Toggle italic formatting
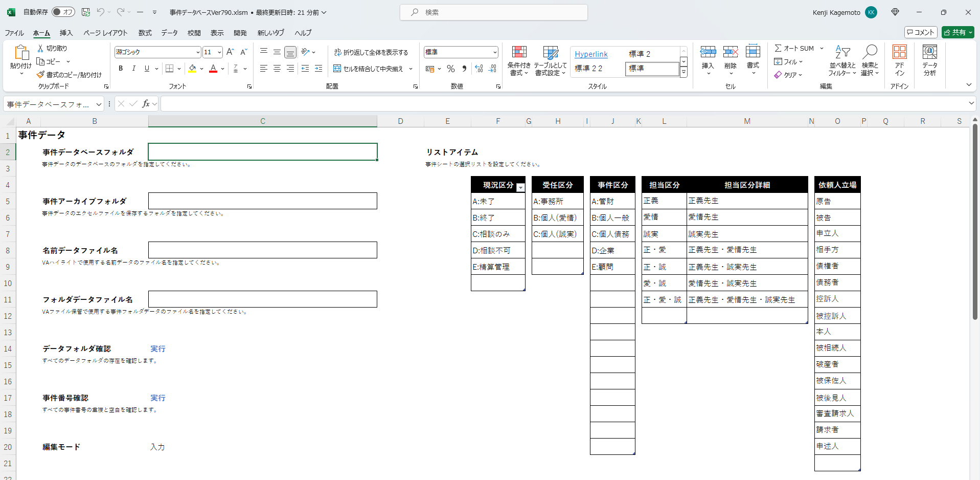This screenshot has width=980, height=480. (134, 69)
